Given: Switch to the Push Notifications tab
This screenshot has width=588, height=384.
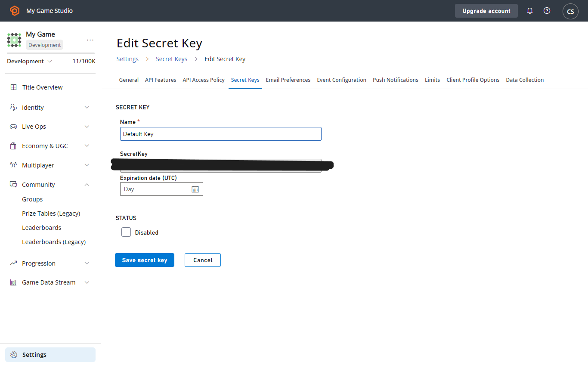Looking at the screenshot, I should pyautogui.click(x=396, y=80).
